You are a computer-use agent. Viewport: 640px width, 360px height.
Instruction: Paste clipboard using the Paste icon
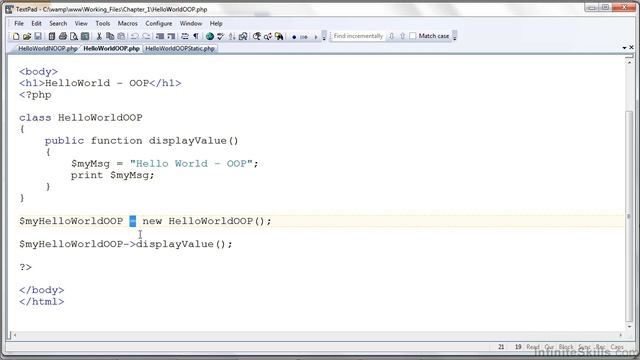(121, 36)
